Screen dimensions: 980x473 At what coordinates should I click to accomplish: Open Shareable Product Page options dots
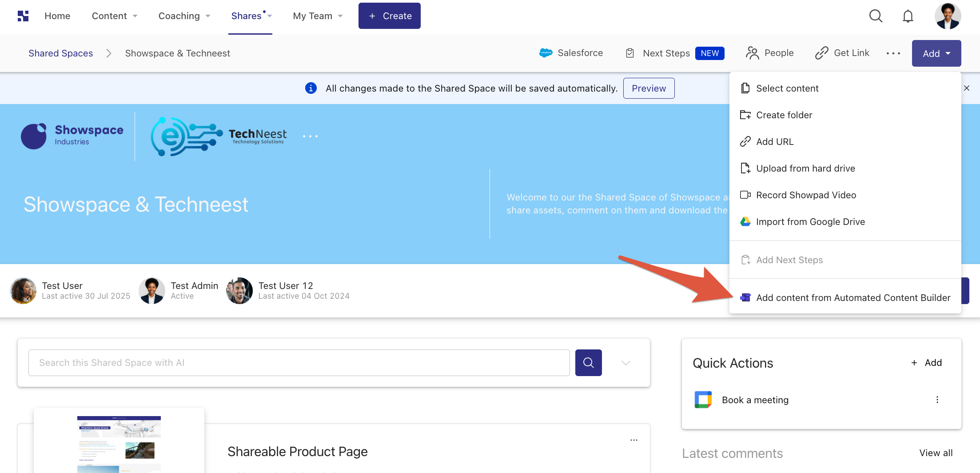[634, 440]
